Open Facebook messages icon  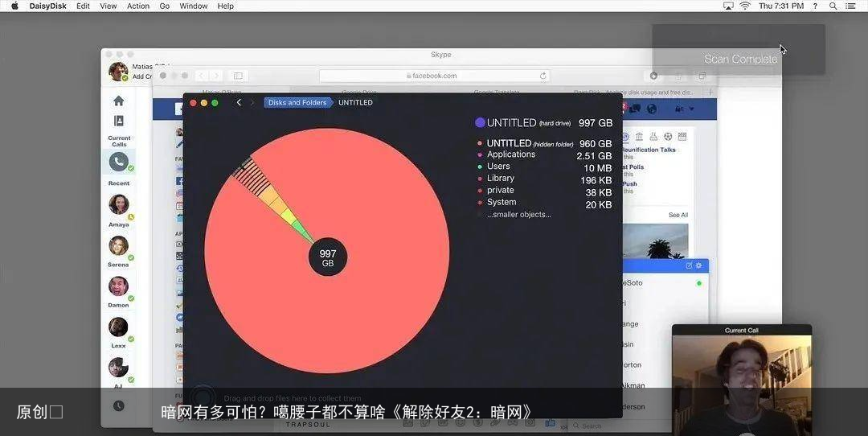click(x=636, y=109)
